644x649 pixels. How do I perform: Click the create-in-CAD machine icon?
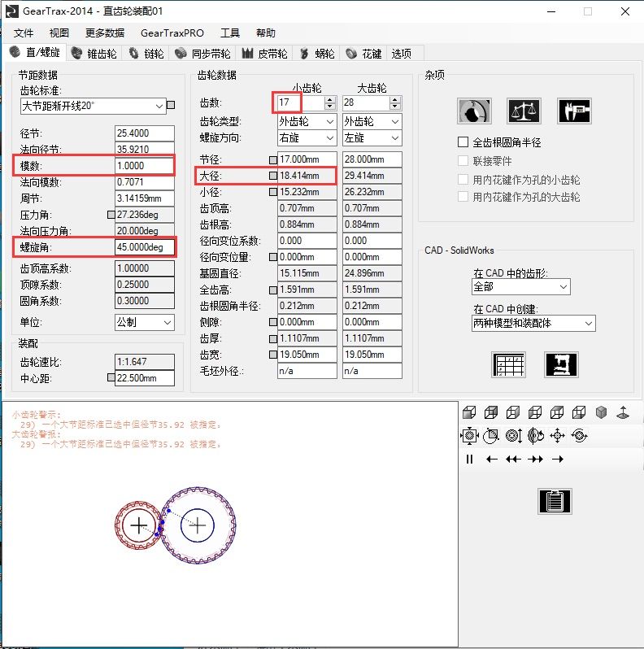click(561, 364)
